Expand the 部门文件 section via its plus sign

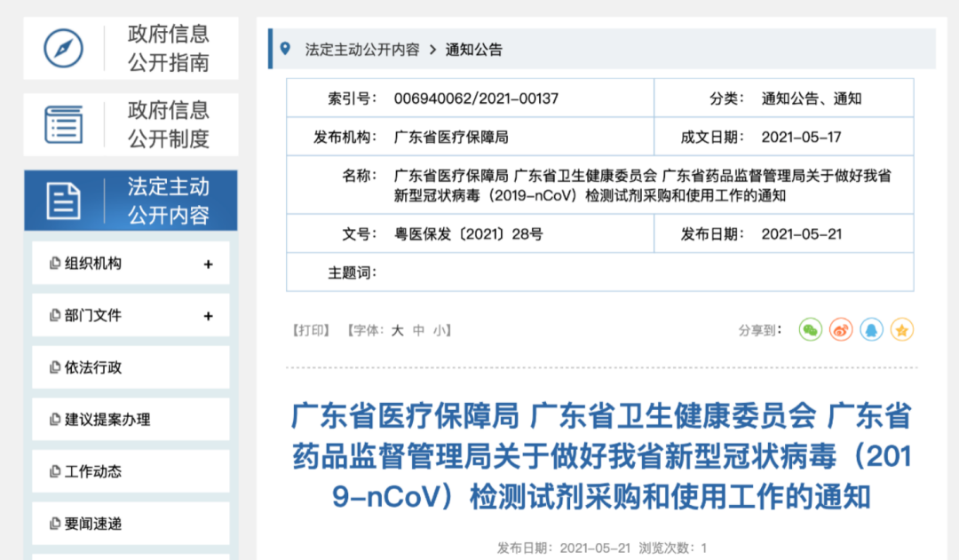209,315
